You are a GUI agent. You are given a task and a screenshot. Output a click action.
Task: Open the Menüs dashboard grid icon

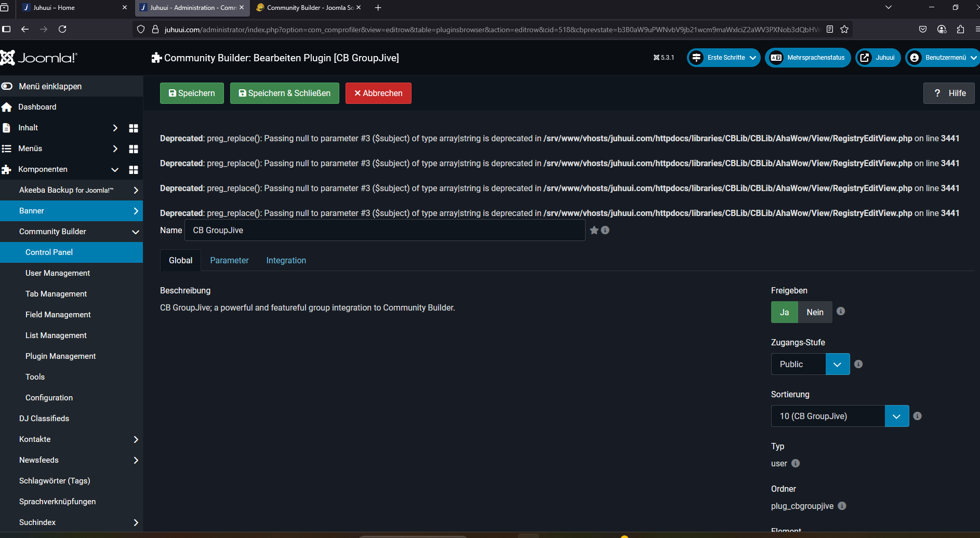point(134,149)
